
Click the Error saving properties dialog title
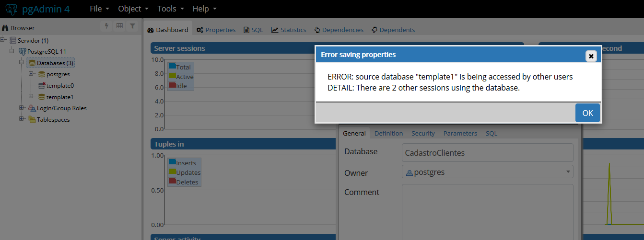point(358,55)
